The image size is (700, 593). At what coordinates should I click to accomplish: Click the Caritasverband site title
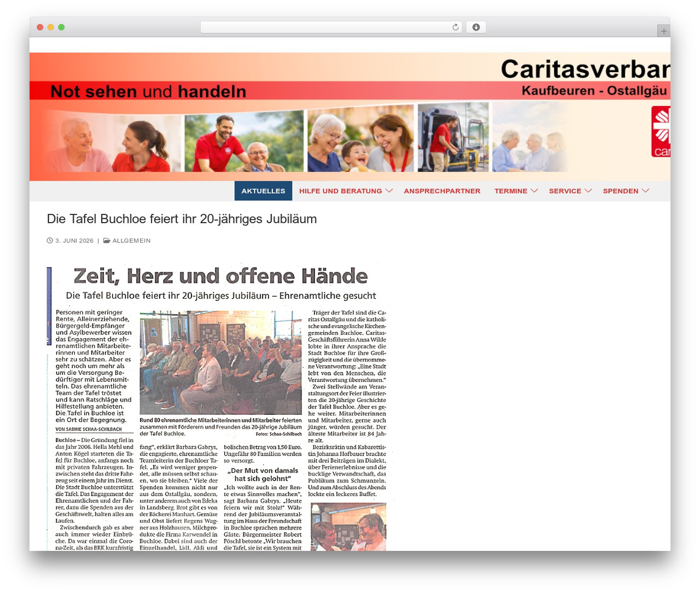[585, 69]
